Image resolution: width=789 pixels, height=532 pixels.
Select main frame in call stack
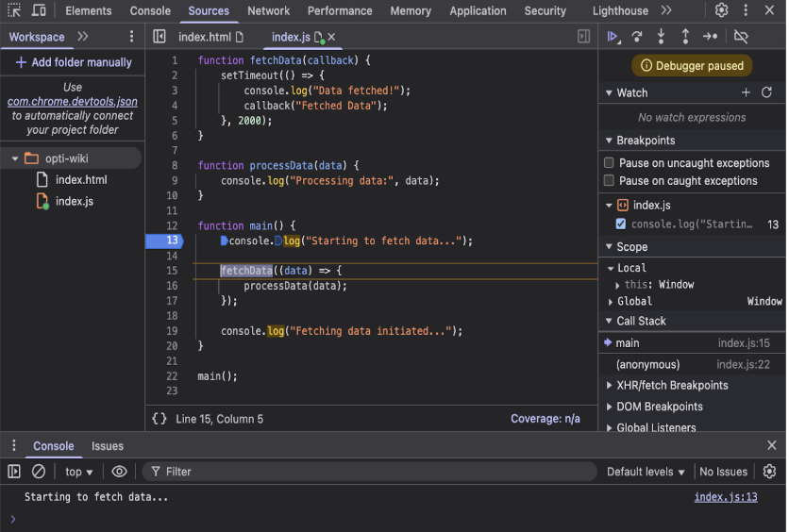point(694,343)
